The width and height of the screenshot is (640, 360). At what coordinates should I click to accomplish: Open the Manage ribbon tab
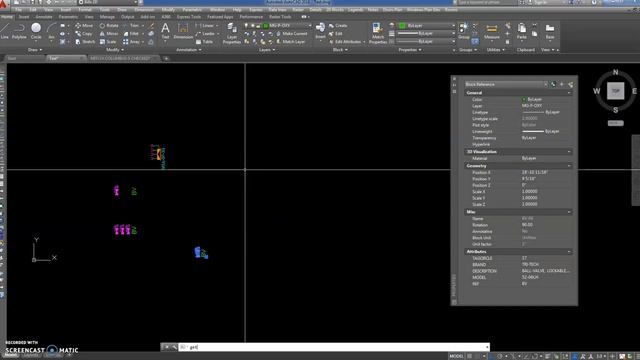tap(107, 17)
